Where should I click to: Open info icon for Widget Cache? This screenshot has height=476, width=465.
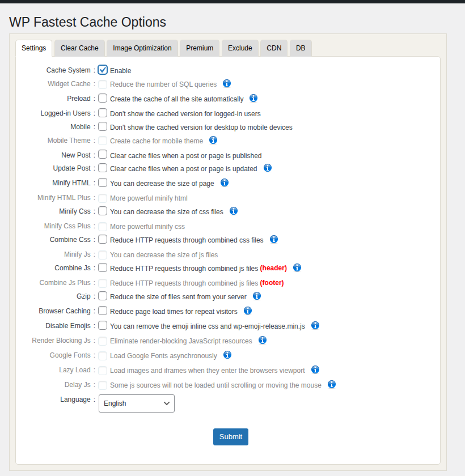[x=227, y=83]
